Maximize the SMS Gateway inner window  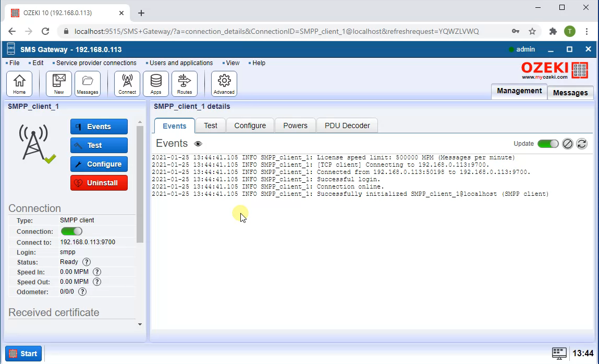(x=570, y=49)
